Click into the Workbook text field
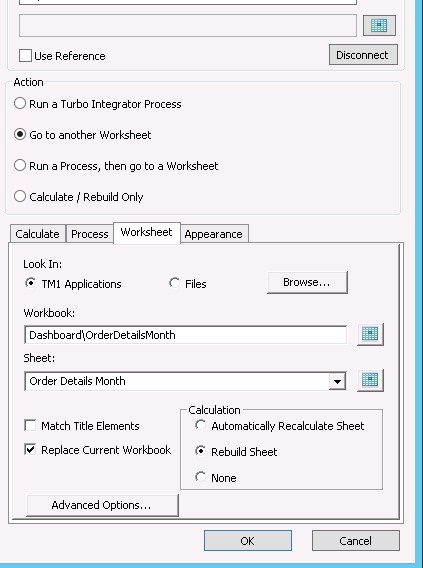423x568 pixels. [x=185, y=335]
